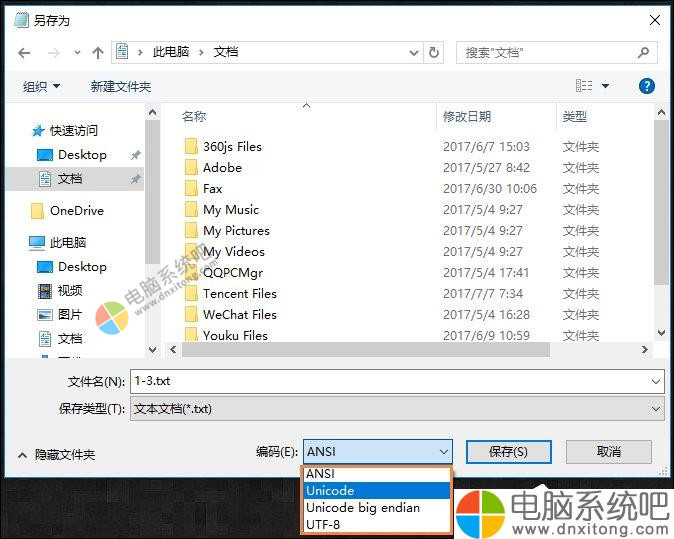This screenshot has width=674, height=539.
Task: Click scroll-down arrow of the navigation pane
Action: tap(152, 350)
